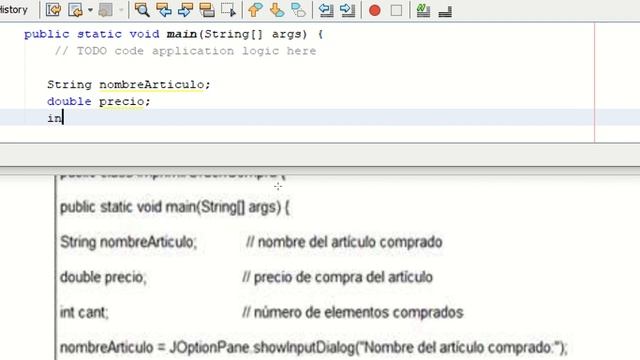Click the 'nombreArticulo' variable in the editor
Screen dimensions: 640x360
[151, 84]
